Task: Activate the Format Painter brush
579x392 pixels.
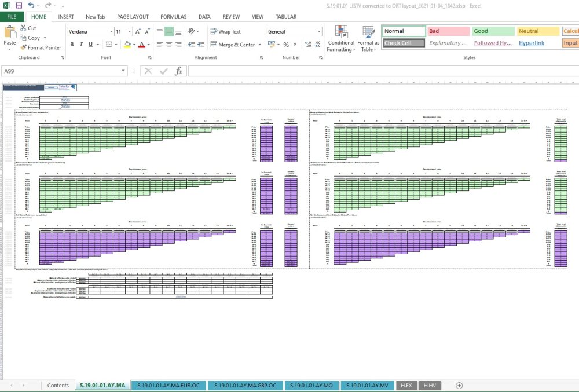Action: click(41, 47)
